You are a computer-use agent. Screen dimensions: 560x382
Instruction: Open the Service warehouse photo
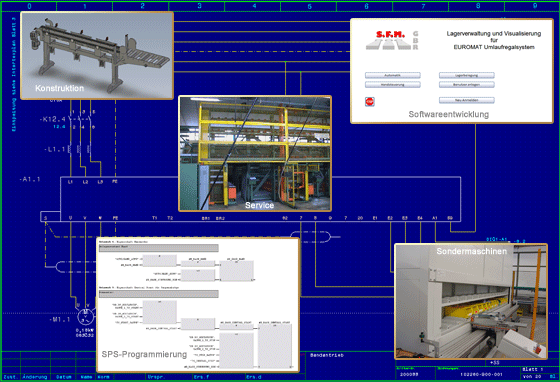click(x=255, y=154)
